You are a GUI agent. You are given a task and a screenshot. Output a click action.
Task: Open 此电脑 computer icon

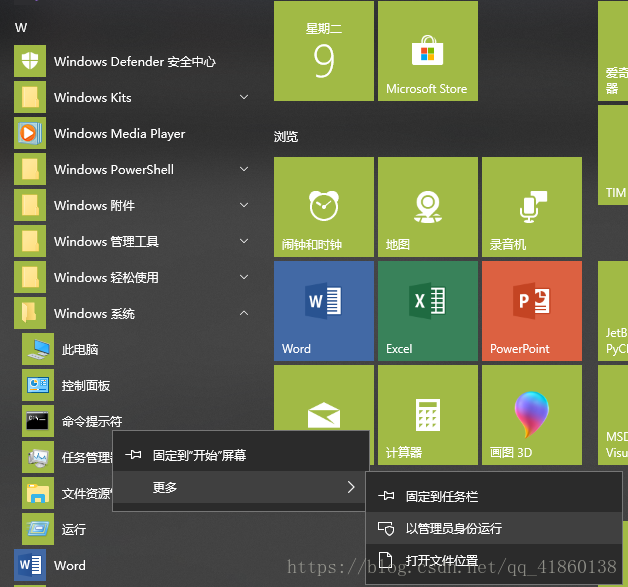pos(38,349)
